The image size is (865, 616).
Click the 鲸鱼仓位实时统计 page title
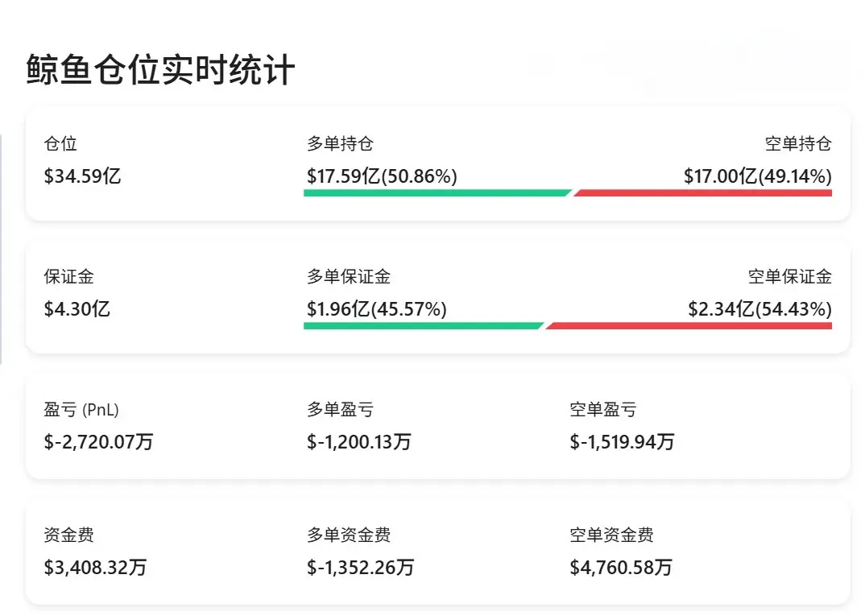click(161, 71)
